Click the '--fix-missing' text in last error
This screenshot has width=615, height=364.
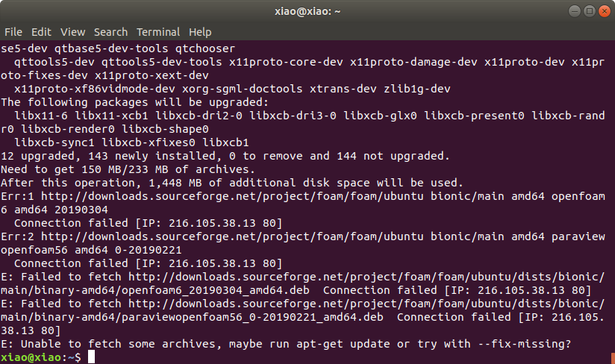point(521,344)
